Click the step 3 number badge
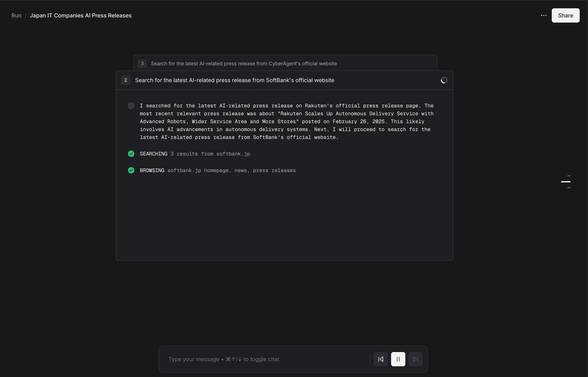The height and width of the screenshot is (377, 588). coord(142,63)
